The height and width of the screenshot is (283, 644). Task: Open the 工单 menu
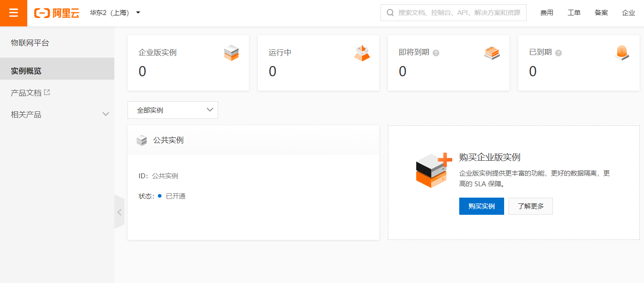coord(574,13)
